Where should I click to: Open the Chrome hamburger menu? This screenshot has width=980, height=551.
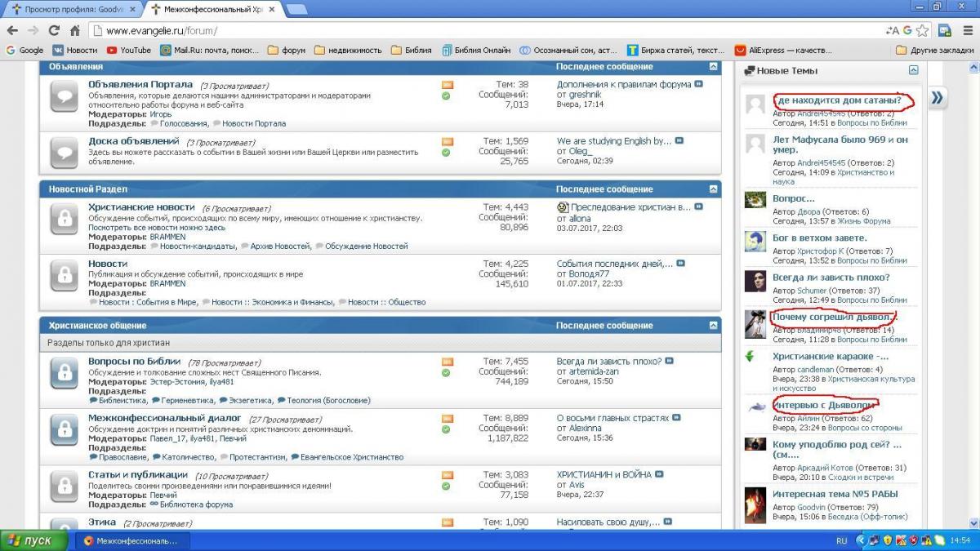click(x=966, y=31)
